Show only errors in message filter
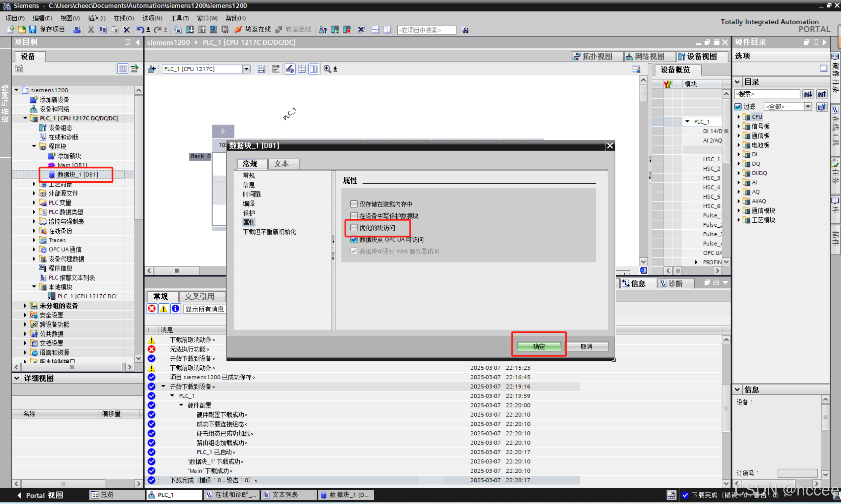This screenshot has height=504, width=841. [x=152, y=309]
